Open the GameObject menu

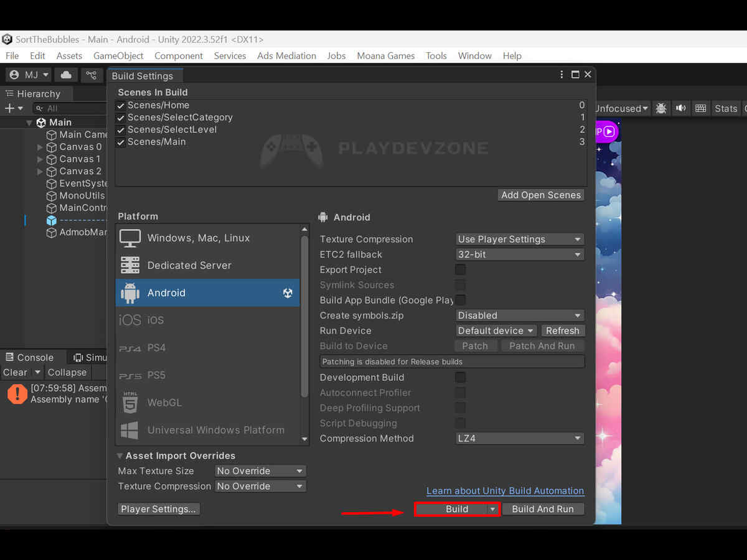click(118, 56)
